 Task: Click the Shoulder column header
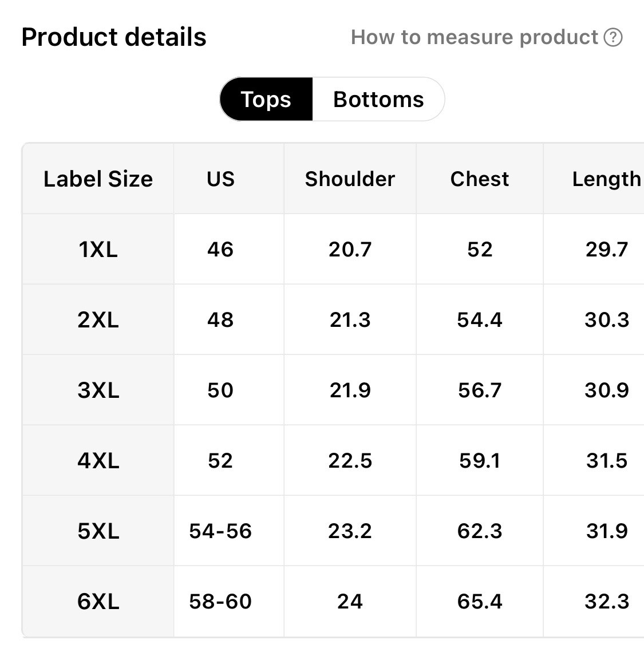tap(350, 179)
